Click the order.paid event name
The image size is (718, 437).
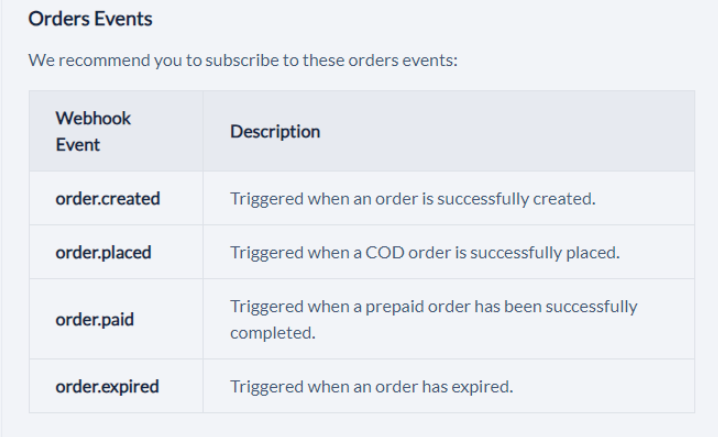coord(94,319)
